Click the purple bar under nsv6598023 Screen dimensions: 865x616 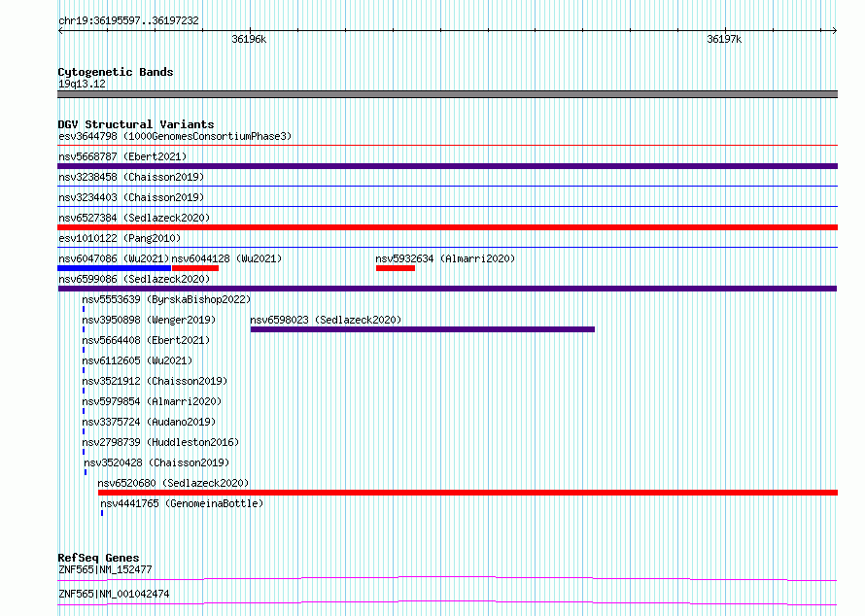[x=423, y=329]
